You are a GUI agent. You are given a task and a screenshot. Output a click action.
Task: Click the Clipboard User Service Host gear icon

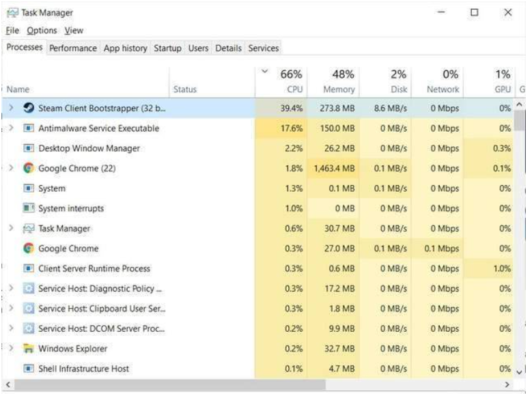point(29,309)
